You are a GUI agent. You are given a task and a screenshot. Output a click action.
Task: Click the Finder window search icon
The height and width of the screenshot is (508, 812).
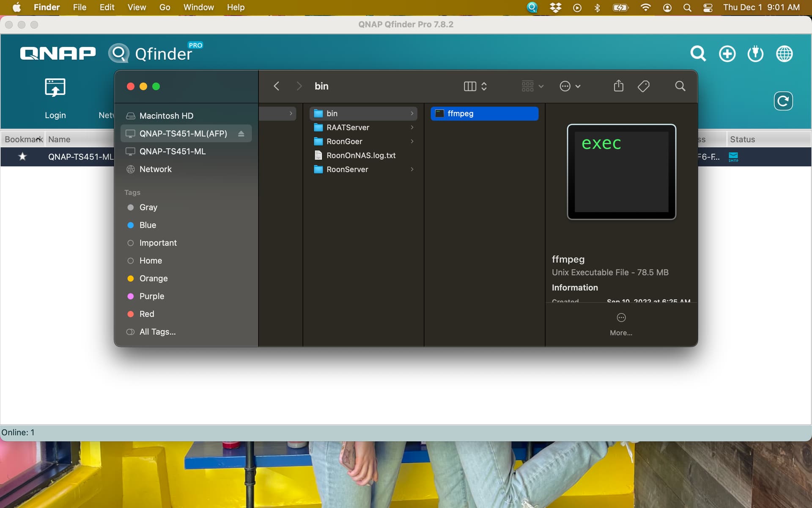pos(680,86)
